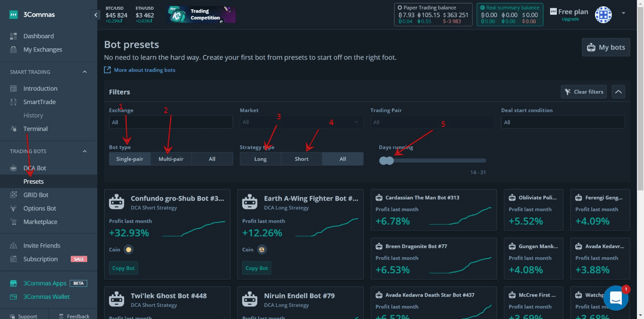644x319 pixels.
Task: Open More about trading bots link
Action: tap(144, 70)
